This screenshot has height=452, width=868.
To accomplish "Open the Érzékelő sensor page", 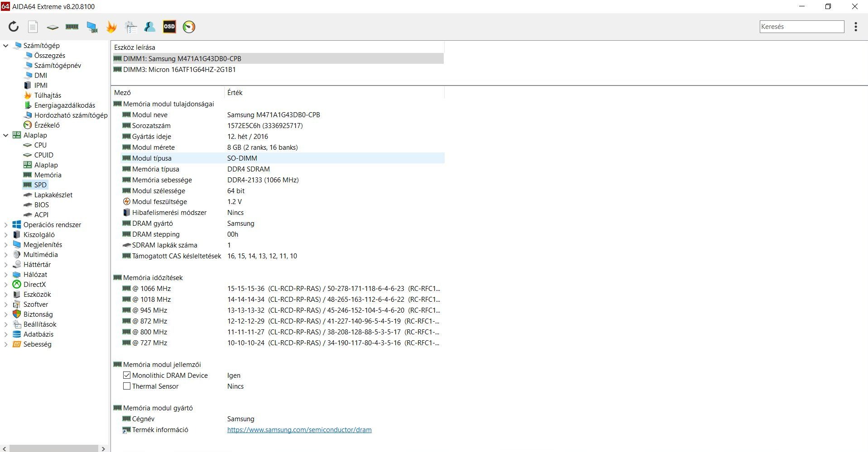I will pos(47,125).
